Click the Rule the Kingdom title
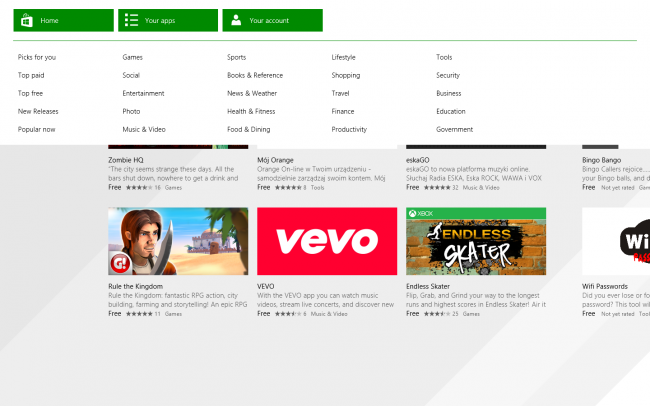The image size is (650, 406). click(x=136, y=287)
